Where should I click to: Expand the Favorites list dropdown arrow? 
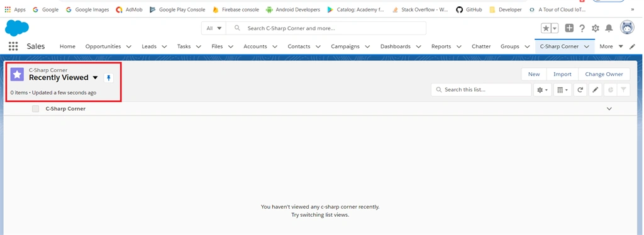pos(555,28)
